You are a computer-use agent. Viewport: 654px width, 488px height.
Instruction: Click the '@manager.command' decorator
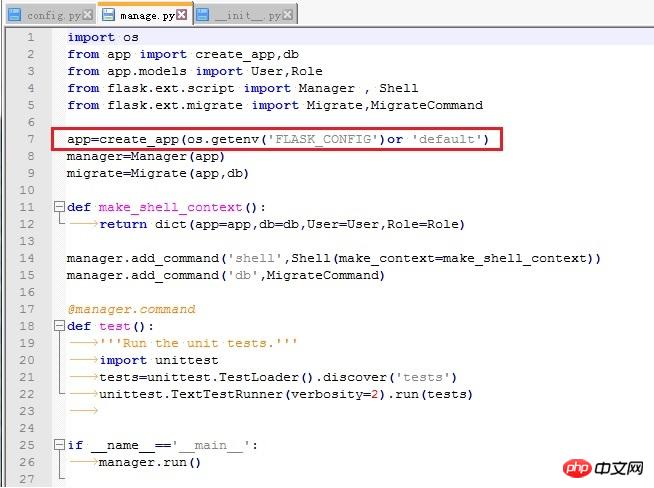coord(131,309)
